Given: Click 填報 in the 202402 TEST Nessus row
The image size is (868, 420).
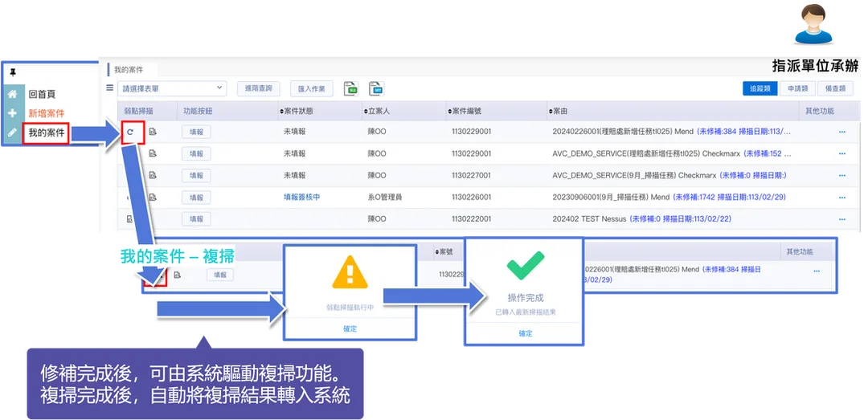Looking at the screenshot, I should 196,219.
